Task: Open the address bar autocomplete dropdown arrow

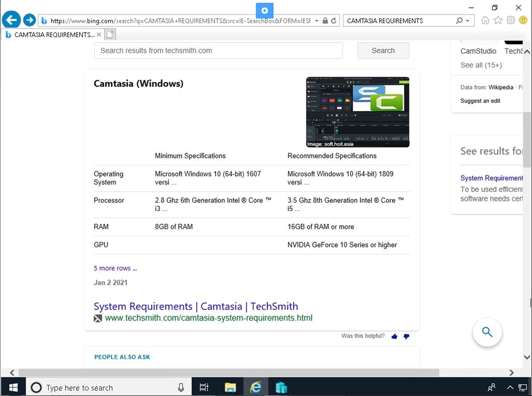Action: coord(317,21)
